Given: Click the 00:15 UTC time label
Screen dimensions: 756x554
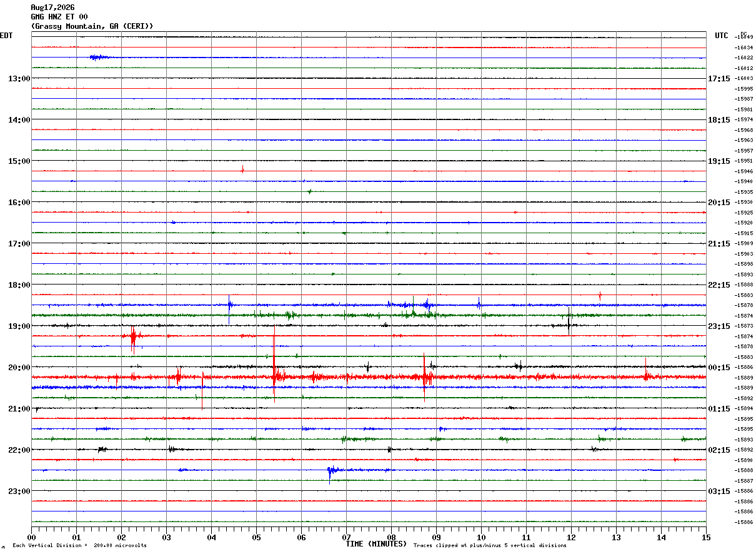Looking at the screenshot, I should click(718, 368).
